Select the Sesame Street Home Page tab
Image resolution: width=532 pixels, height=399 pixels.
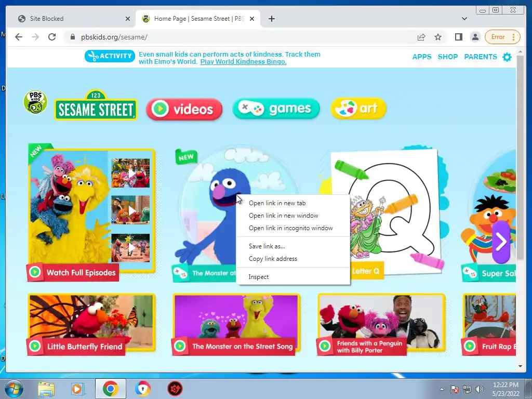(x=198, y=19)
